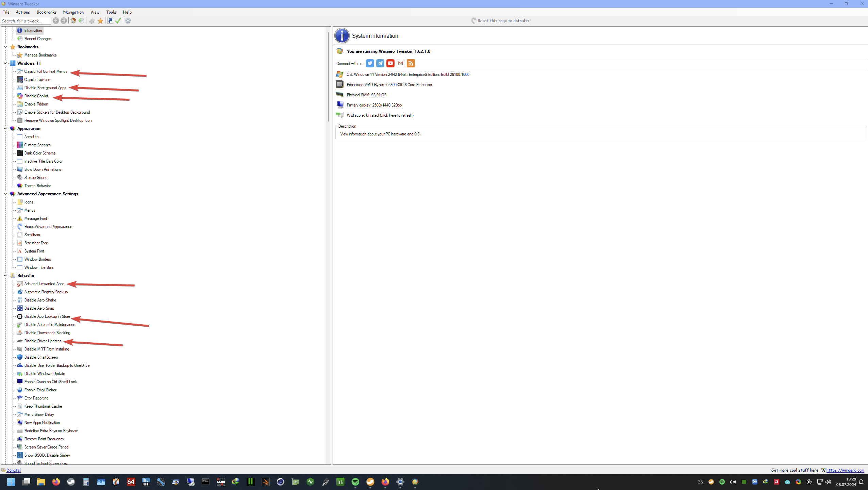
Task: Collapse the Windows 11 tree group
Action: (x=5, y=63)
